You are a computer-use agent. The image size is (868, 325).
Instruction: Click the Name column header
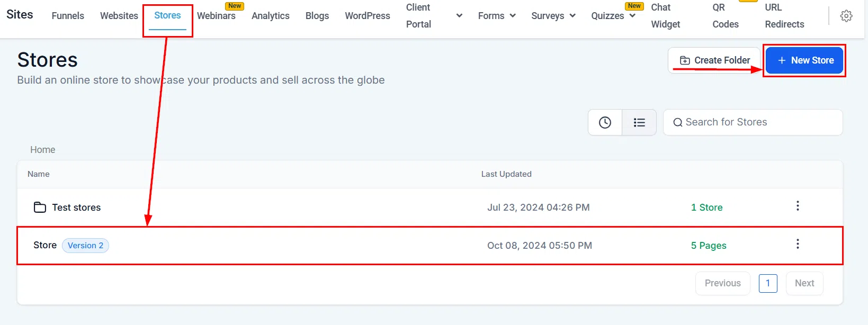pyautogui.click(x=39, y=174)
